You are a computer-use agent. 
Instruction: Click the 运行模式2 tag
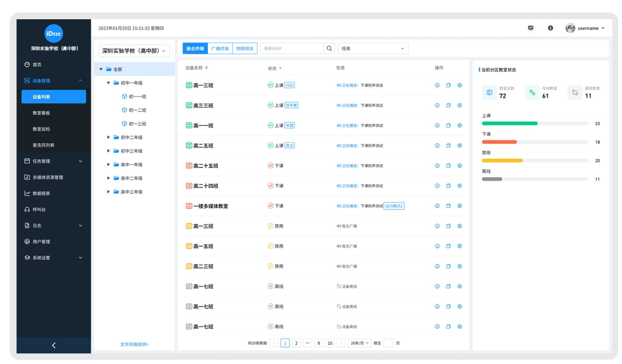tap(394, 206)
